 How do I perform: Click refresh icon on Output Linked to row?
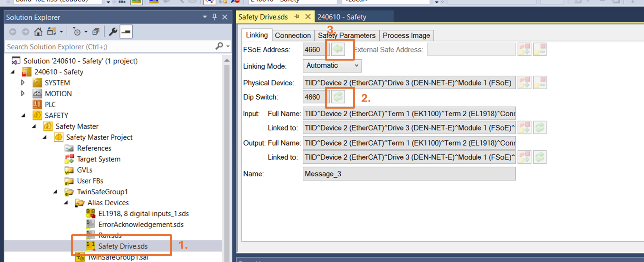[540, 157]
